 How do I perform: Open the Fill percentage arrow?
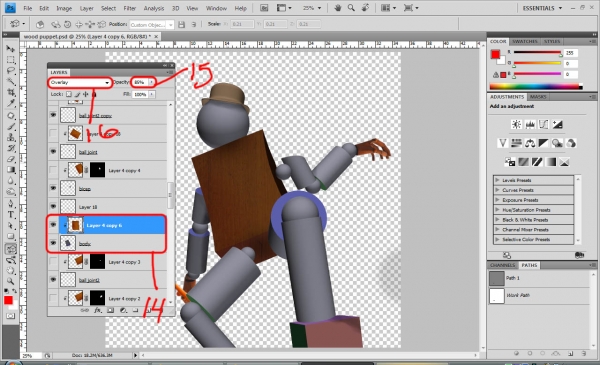click(x=152, y=94)
